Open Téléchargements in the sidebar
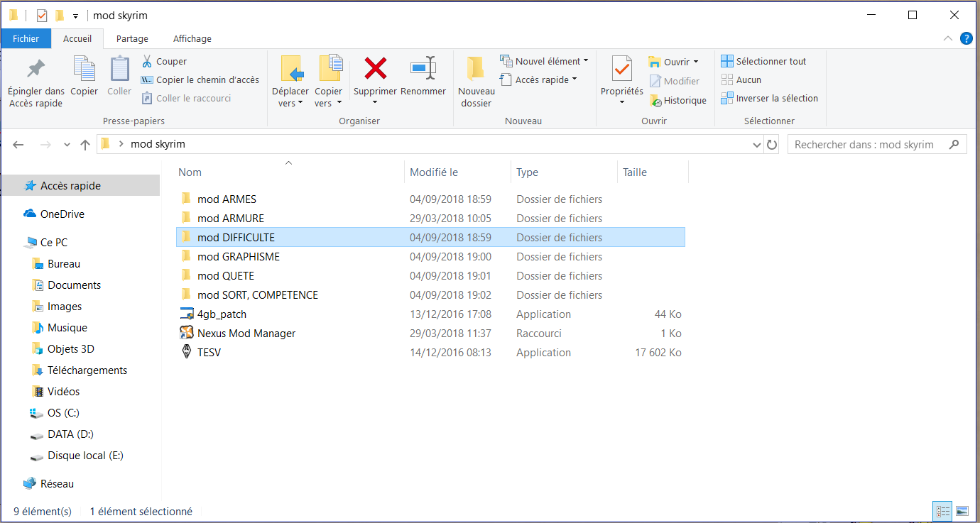980x523 pixels. [80, 370]
